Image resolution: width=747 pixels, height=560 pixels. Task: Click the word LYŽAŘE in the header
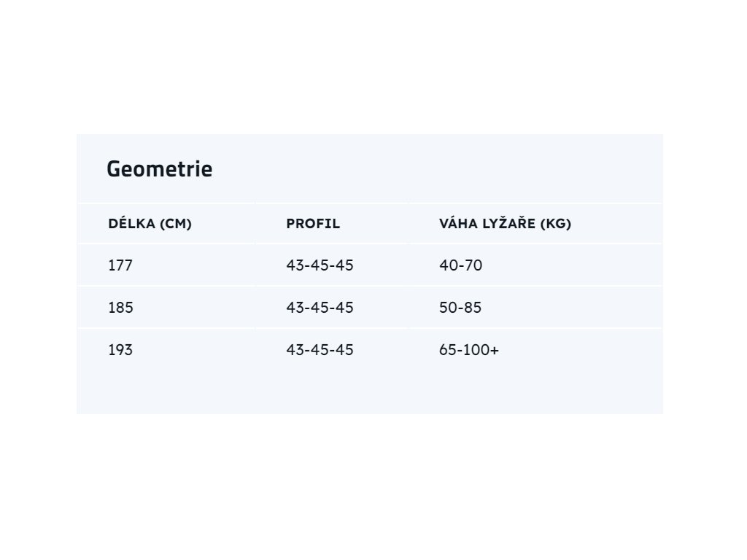(506, 224)
